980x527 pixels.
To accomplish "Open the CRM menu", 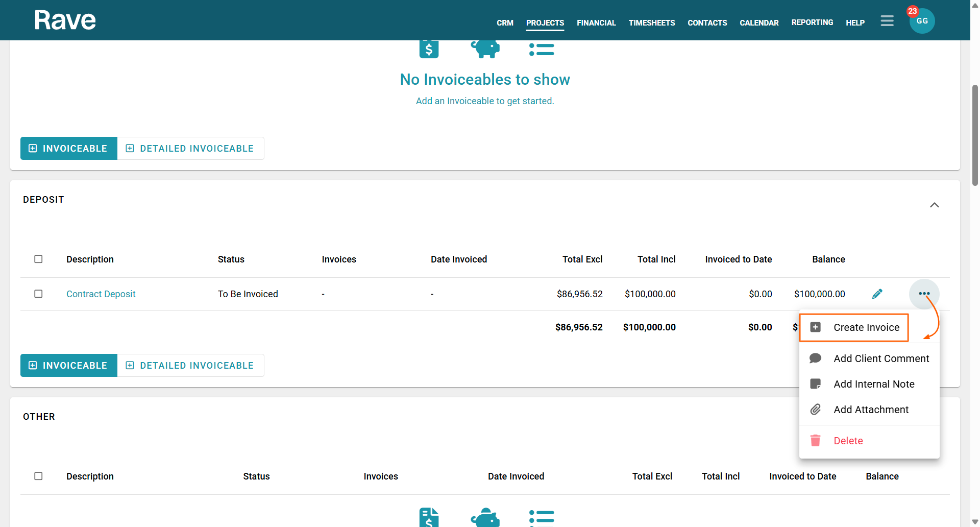I will (x=505, y=23).
